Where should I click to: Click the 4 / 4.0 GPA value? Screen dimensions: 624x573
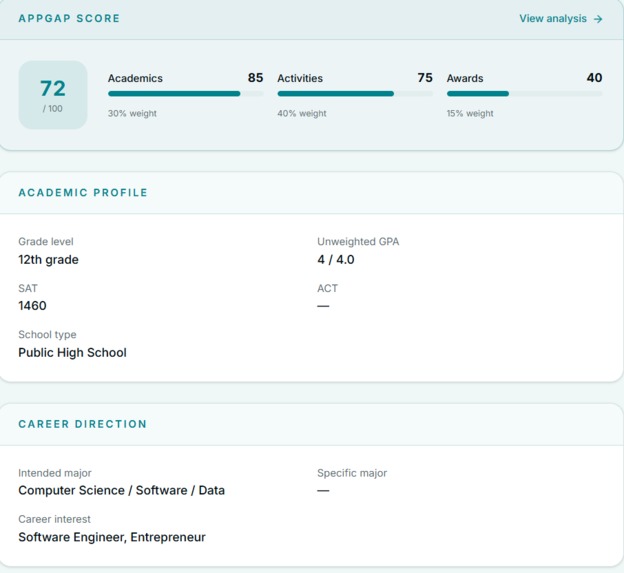coord(336,259)
